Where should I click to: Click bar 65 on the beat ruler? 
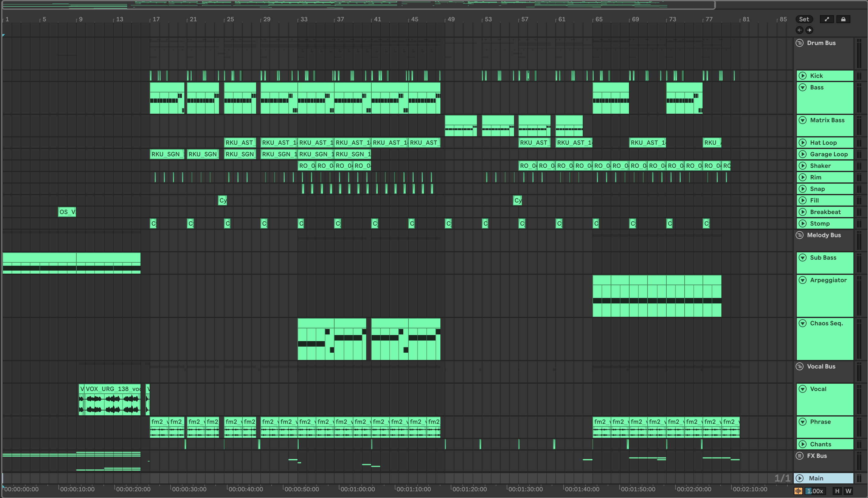click(x=599, y=19)
